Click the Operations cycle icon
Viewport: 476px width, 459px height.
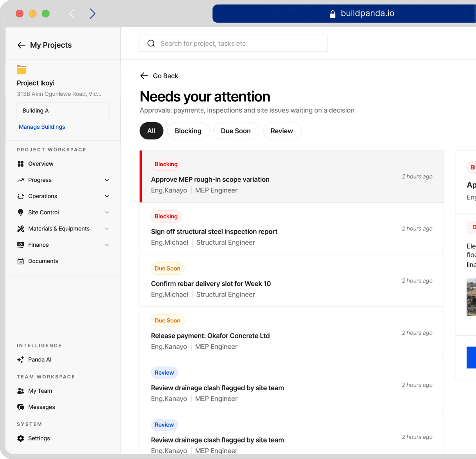click(x=21, y=196)
